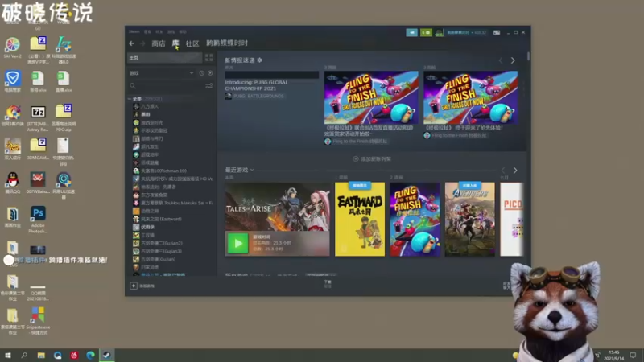
Task: Collapse the 全部 games category
Action: click(130, 98)
